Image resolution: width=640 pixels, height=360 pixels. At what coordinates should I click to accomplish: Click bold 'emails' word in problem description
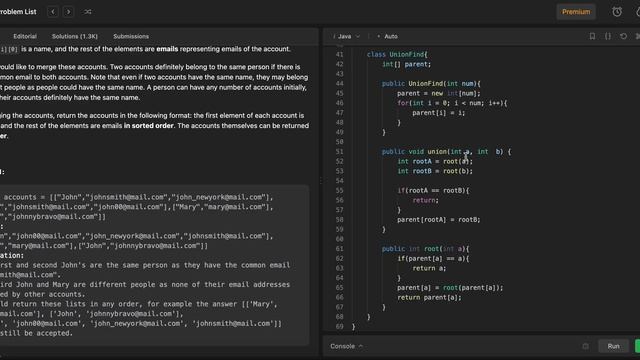[x=167, y=49]
